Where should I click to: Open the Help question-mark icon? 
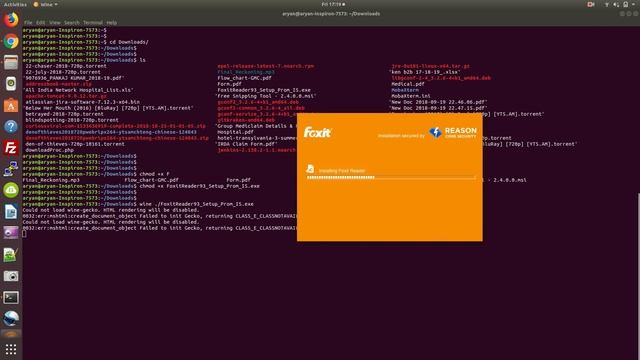(x=11, y=127)
